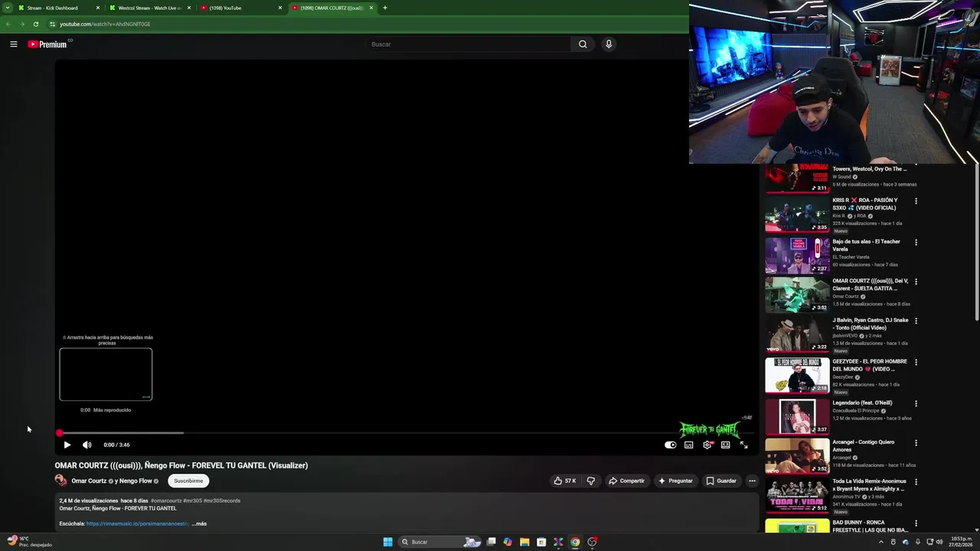This screenshot has height=551, width=980.
Task: Open Bajo de tus alas video thumbnail
Action: pos(797,256)
